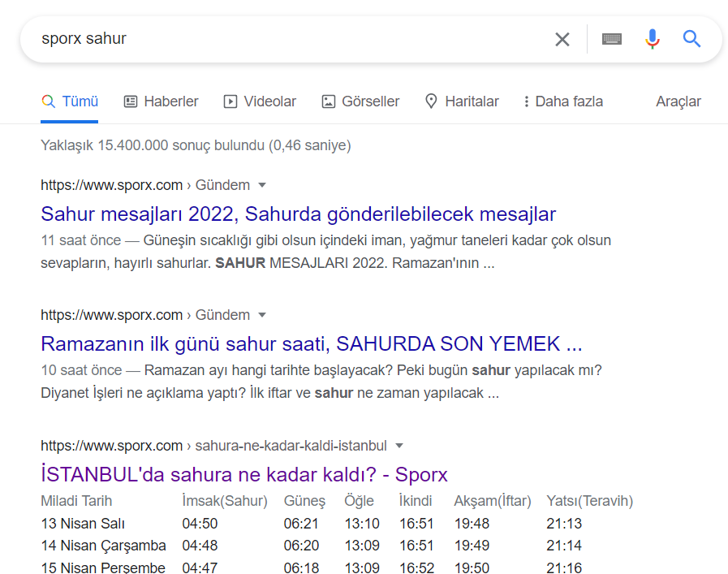The width and height of the screenshot is (728, 574).
Task: Click the 'Güneş' column header
Action: [304, 501]
